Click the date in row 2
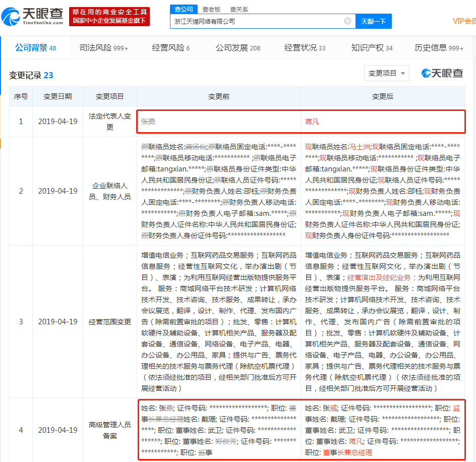The height and width of the screenshot is (462, 476). pyautogui.click(x=57, y=191)
